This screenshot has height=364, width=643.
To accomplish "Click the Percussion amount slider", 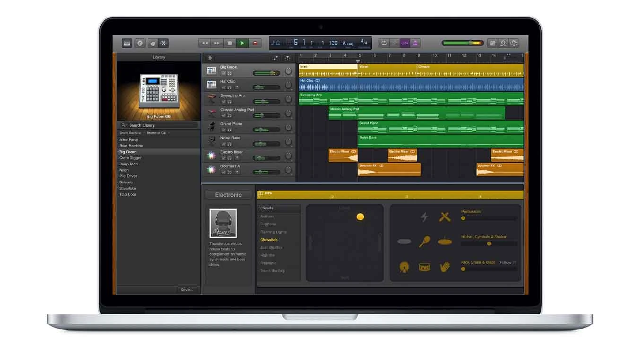I will (x=489, y=218).
